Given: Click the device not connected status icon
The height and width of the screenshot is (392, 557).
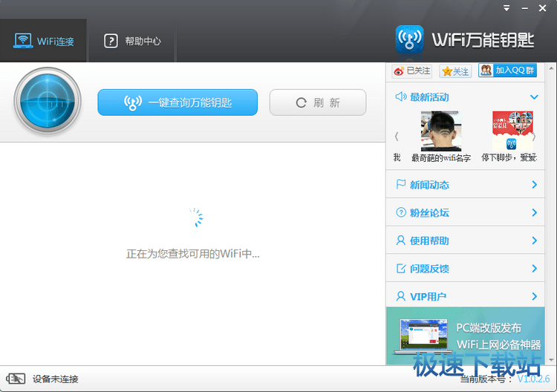Looking at the screenshot, I should pos(16,379).
